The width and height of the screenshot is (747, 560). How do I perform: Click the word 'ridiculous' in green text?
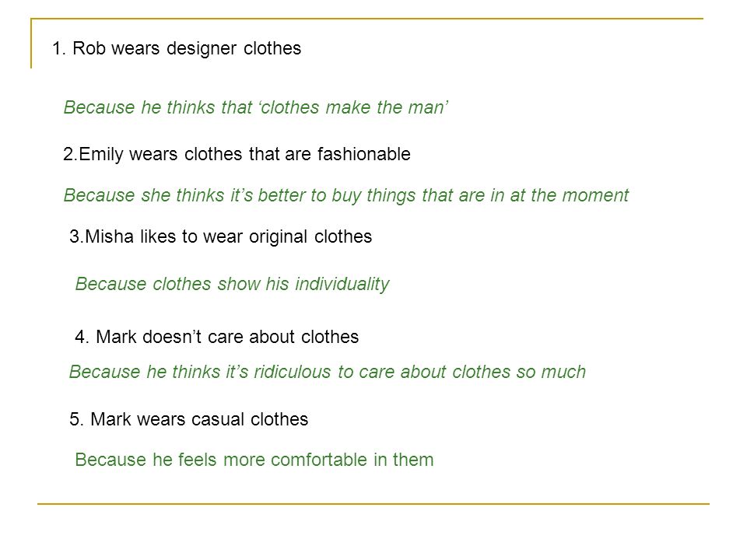click(x=292, y=372)
